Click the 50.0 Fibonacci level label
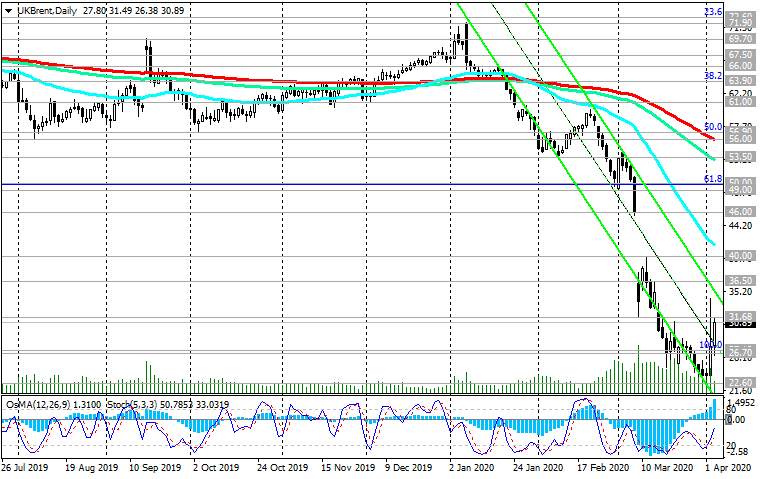Image resolution: width=761 pixels, height=479 pixels. 713,127
